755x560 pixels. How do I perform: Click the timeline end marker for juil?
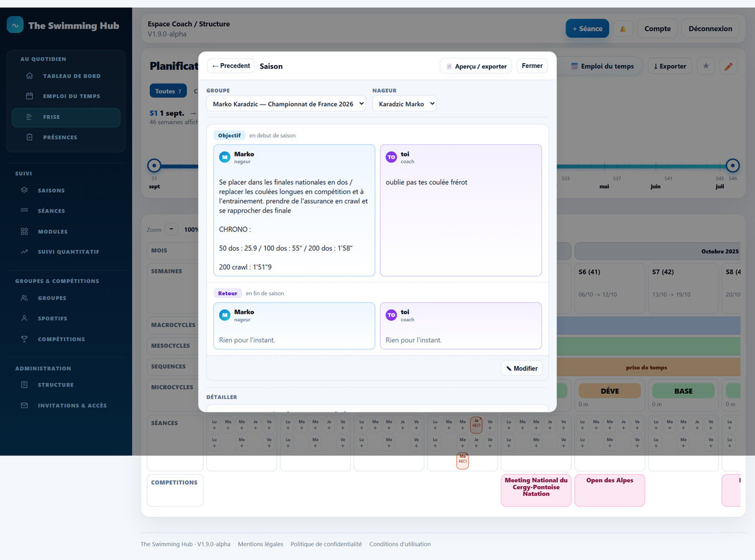(x=732, y=165)
